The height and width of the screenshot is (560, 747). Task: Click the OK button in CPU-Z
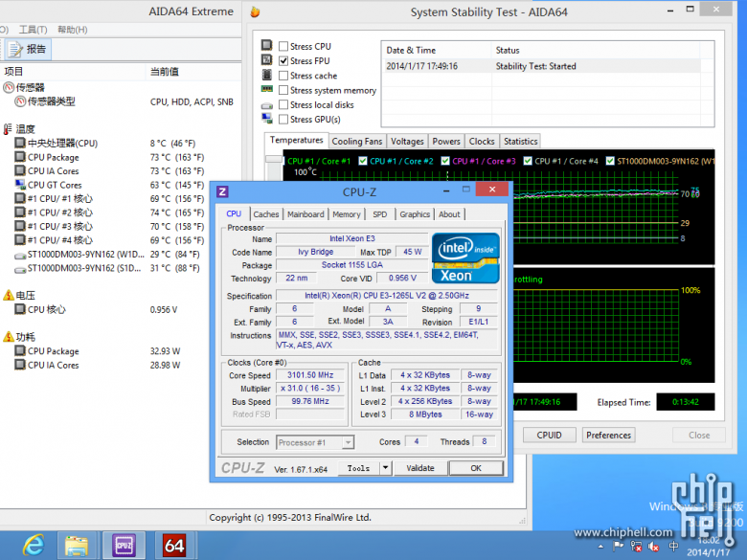click(x=476, y=468)
